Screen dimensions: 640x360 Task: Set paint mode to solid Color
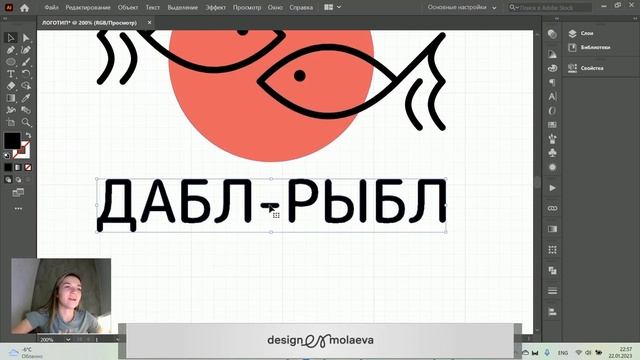[8, 167]
